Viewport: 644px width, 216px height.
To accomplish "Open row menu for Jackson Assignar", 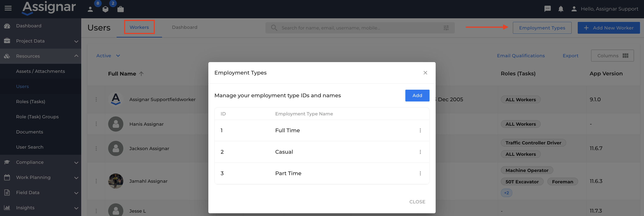I will (x=96, y=148).
